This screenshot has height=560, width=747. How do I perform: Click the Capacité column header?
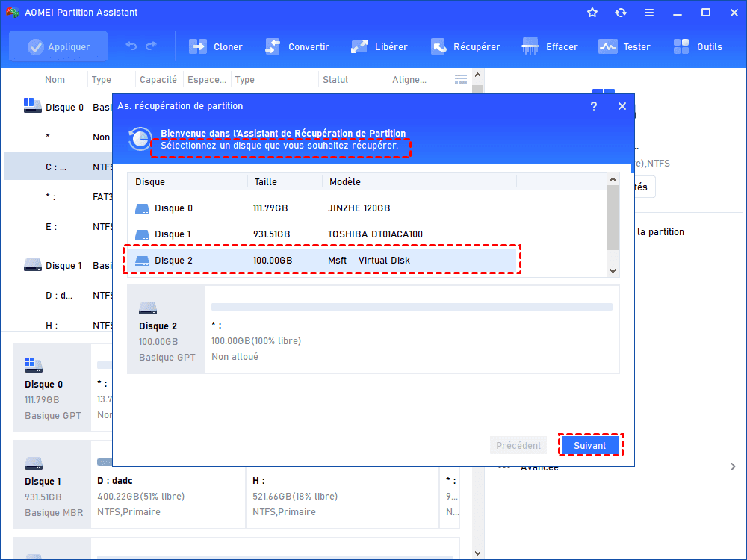(x=158, y=80)
